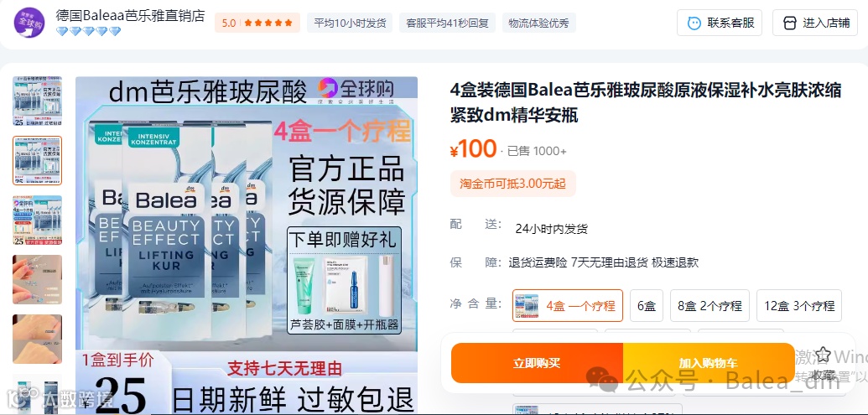Select the 4盒 一个疗程 option
868x415 pixels.
568,305
